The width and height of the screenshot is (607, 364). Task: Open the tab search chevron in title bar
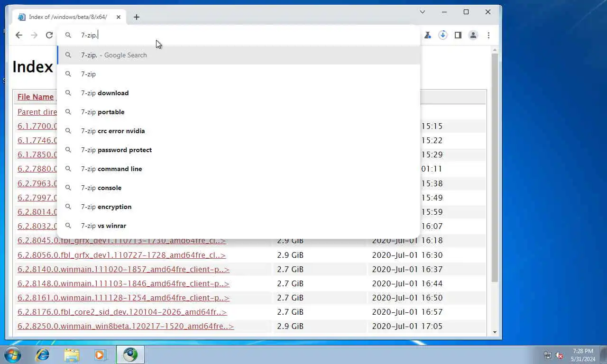coord(423,12)
